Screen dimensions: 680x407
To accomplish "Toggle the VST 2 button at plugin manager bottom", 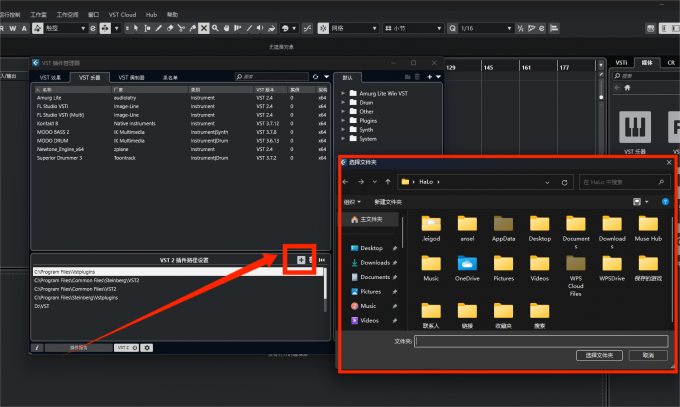I will pos(126,348).
